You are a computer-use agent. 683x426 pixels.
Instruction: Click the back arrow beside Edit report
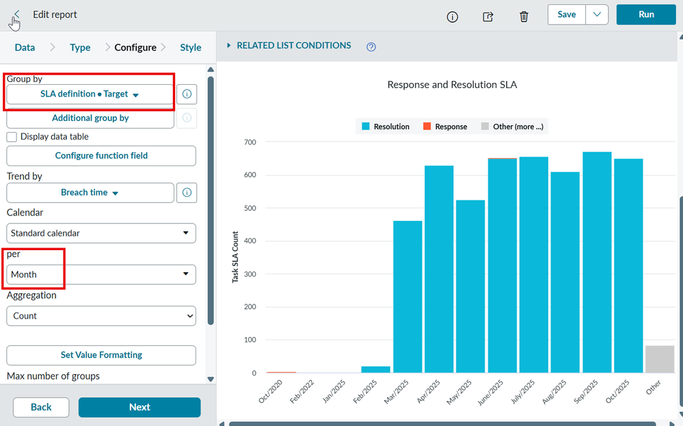click(16, 15)
